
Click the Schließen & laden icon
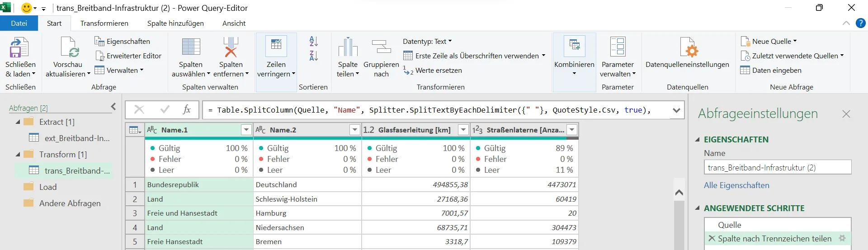(x=19, y=47)
